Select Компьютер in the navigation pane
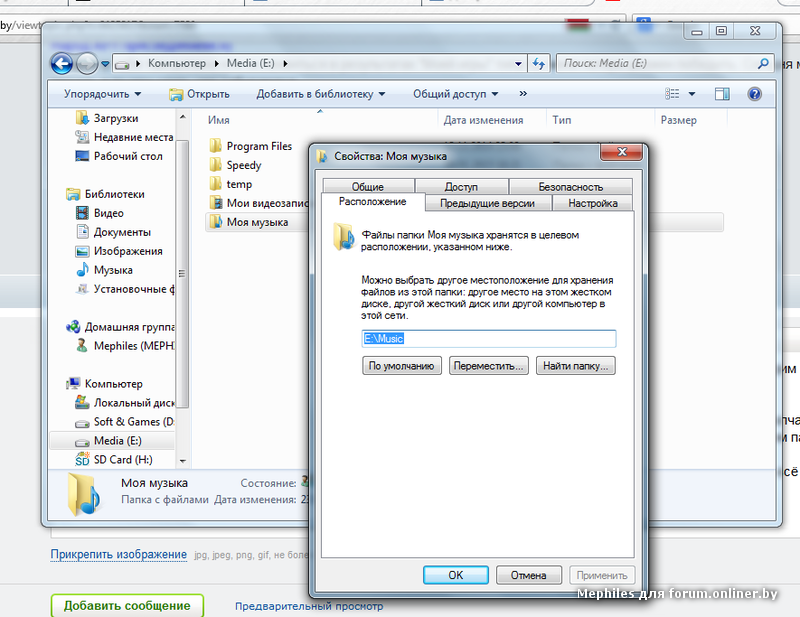Screen dimensions: 800x617 coord(105,384)
